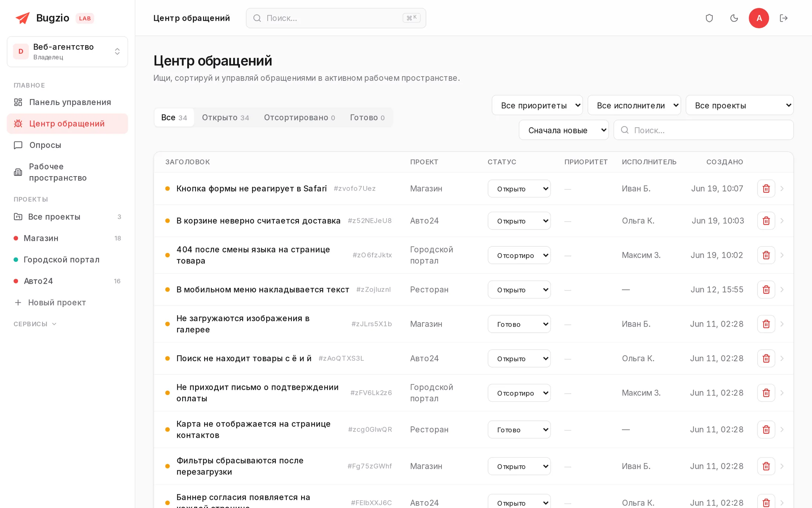Open Все проекты in sidebar
Image resolution: width=812 pixels, height=508 pixels.
coord(67,217)
